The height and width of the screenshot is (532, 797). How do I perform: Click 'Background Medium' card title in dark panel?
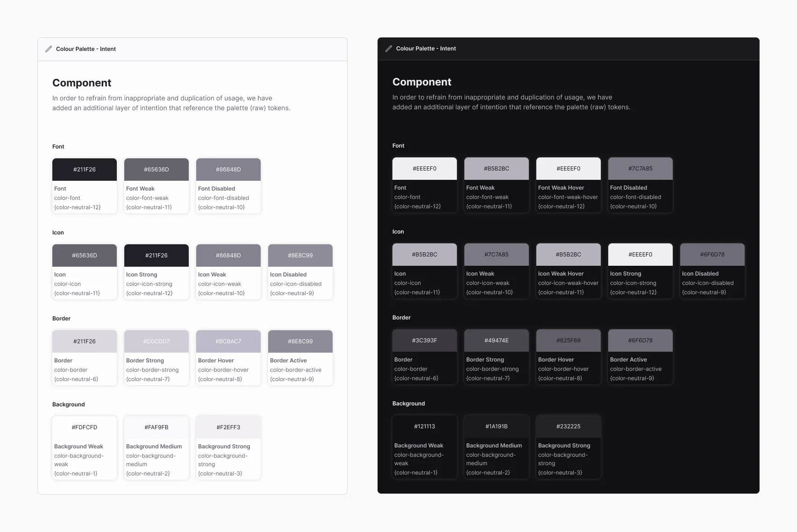[x=494, y=446]
